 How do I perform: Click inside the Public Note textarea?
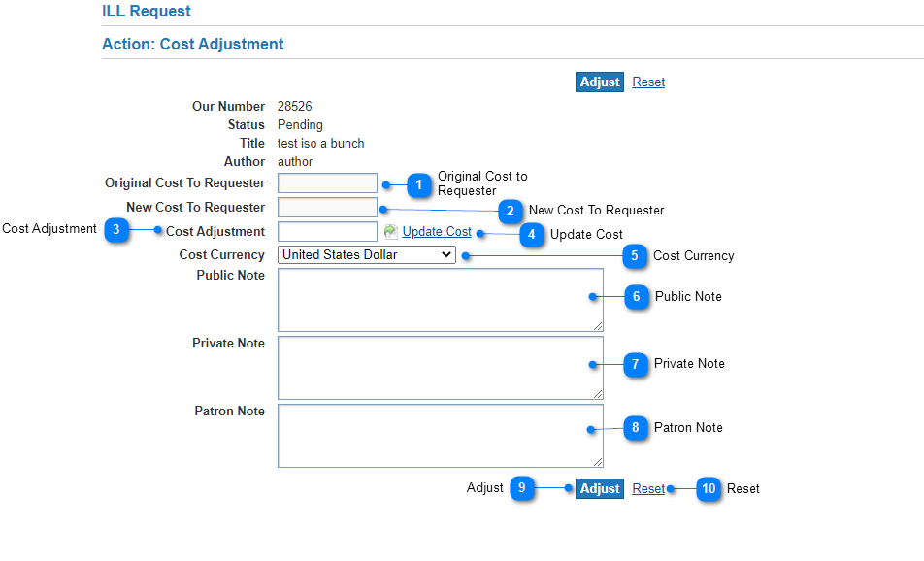tap(440, 300)
